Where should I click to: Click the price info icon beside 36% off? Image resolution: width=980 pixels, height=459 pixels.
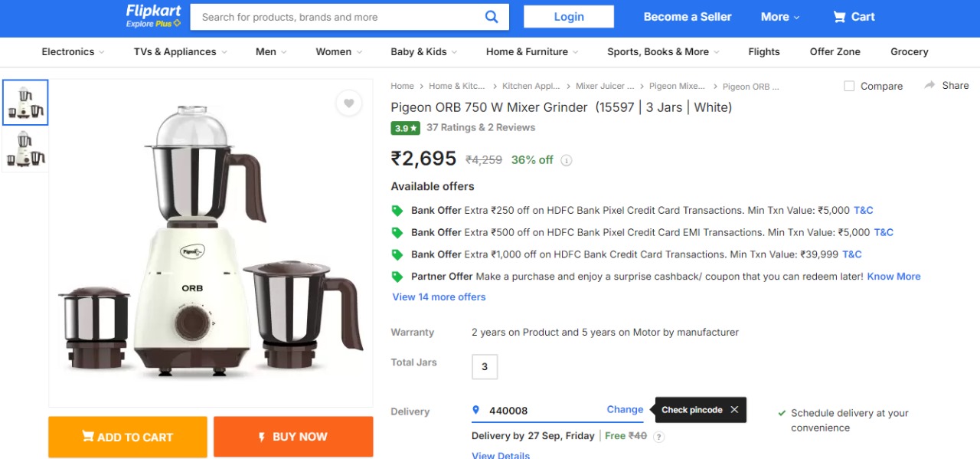coord(567,161)
